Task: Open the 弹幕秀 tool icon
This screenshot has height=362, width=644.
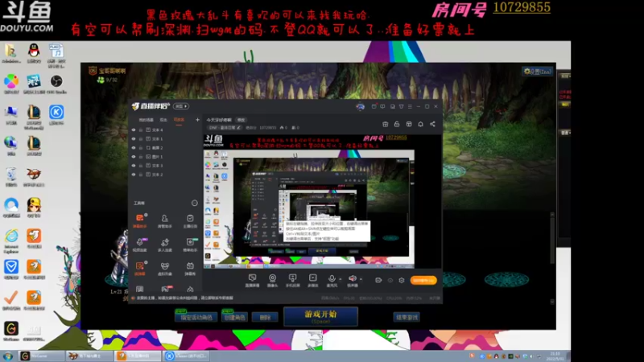Action: pos(190,269)
